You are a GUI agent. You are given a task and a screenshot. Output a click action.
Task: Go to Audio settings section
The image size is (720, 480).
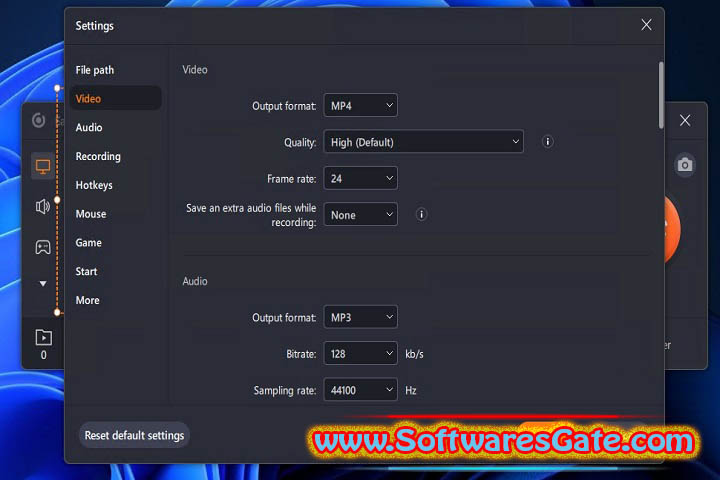point(89,127)
